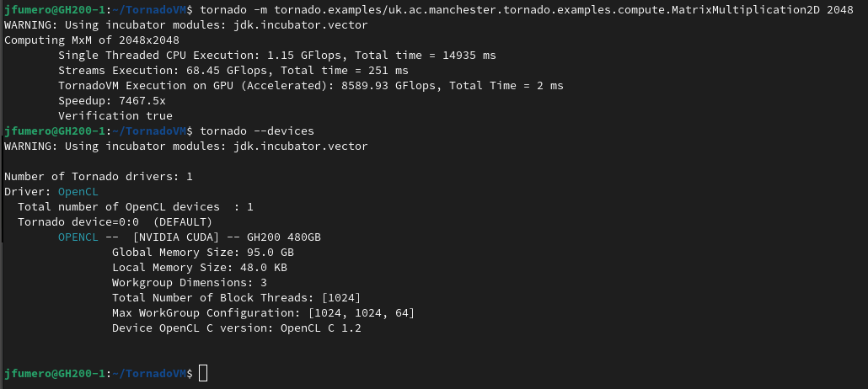The height and width of the screenshot is (389, 868).
Task: Click the first jfumero@GH200-1 prompt text
Action: [x=54, y=10]
